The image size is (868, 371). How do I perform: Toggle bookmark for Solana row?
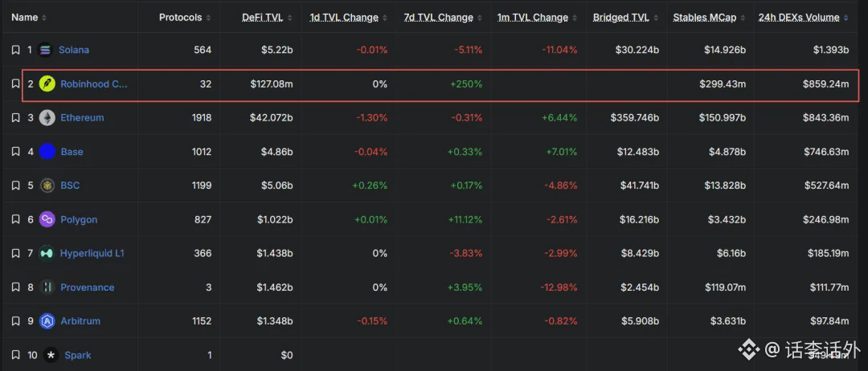tap(15, 50)
